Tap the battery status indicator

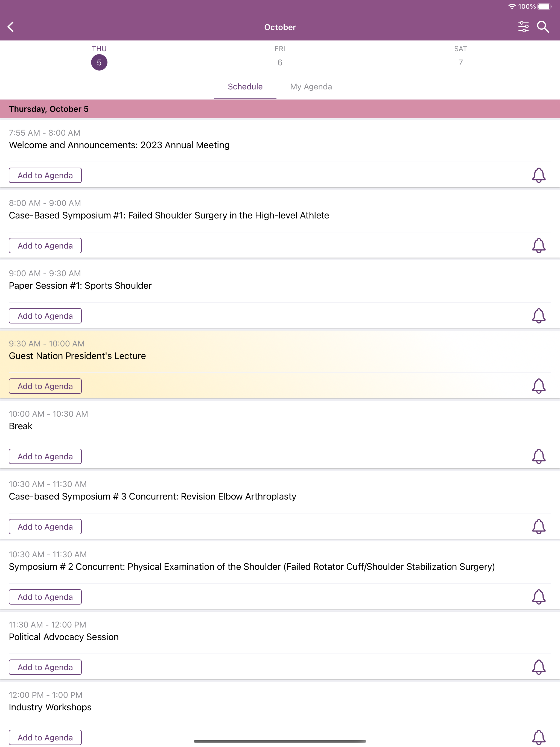click(x=544, y=6)
